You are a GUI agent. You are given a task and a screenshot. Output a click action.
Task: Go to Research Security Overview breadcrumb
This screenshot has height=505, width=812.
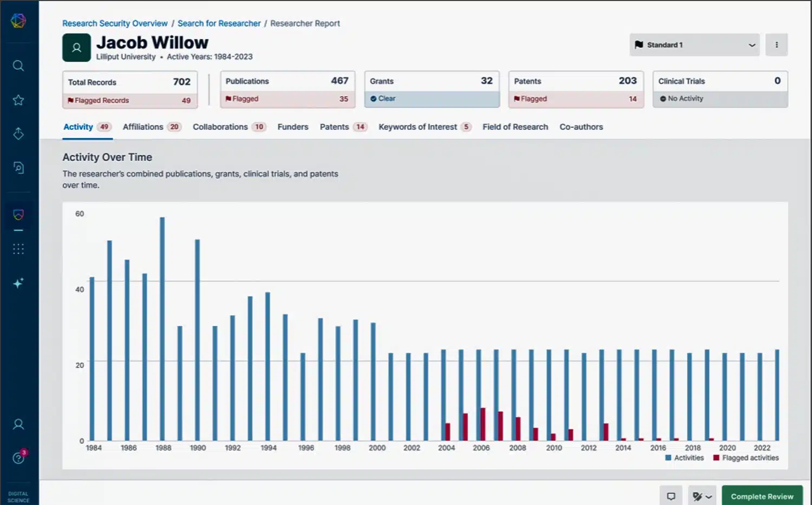(115, 23)
